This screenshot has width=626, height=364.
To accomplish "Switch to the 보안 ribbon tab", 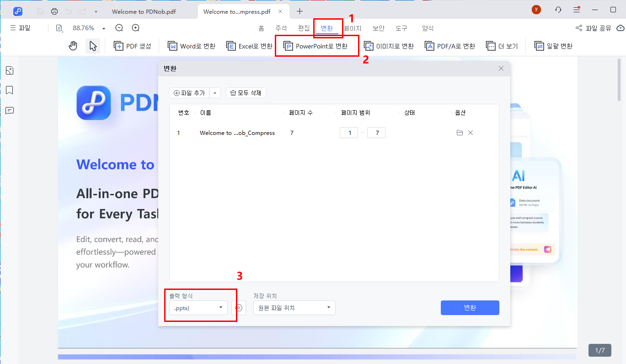I will [x=378, y=28].
